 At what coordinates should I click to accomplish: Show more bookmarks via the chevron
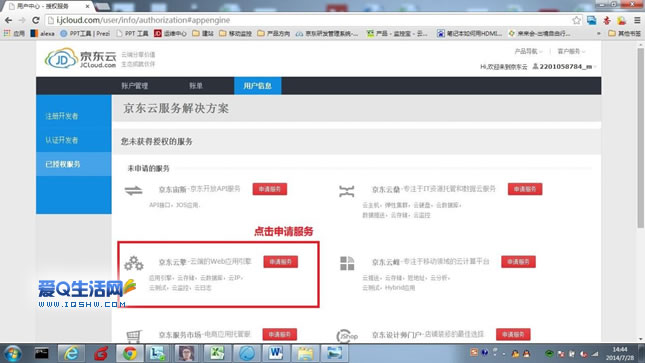point(599,33)
